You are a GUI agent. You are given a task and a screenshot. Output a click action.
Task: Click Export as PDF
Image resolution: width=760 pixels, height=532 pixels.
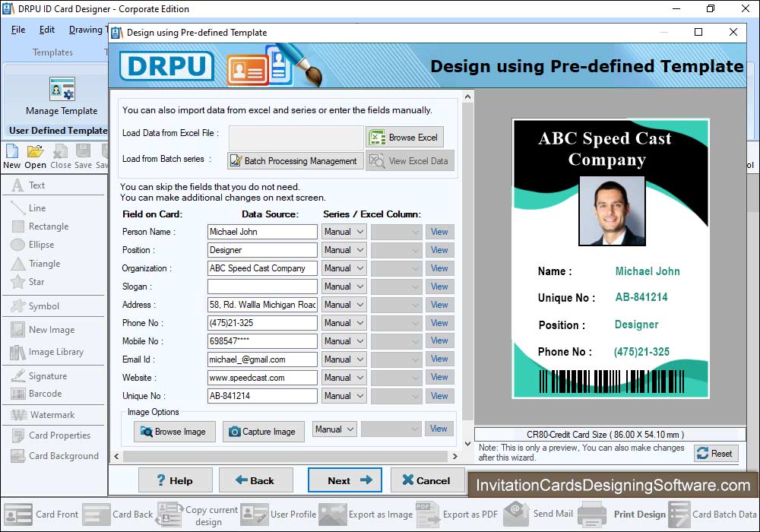(457, 514)
